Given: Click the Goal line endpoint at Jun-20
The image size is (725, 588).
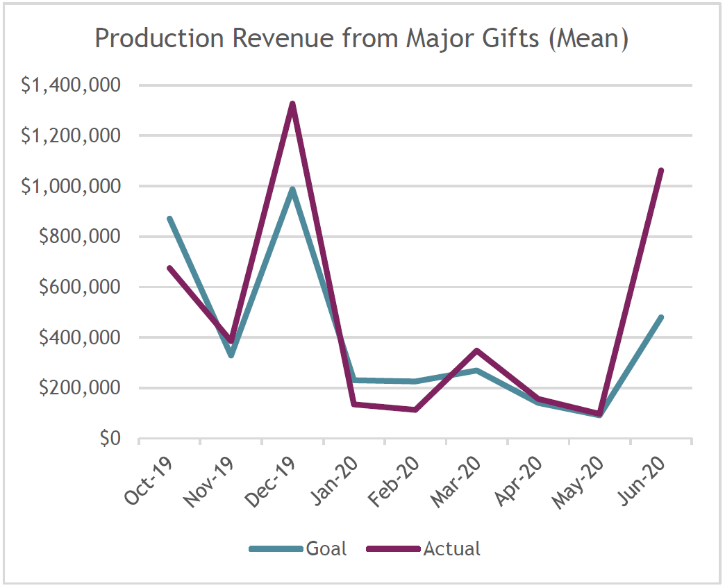Looking at the screenshot, I should click(660, 317).
